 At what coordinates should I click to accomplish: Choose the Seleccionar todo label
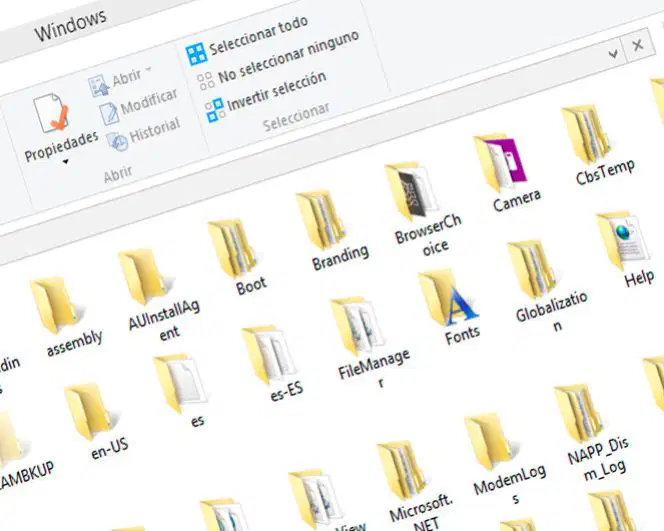click(258, 35)
